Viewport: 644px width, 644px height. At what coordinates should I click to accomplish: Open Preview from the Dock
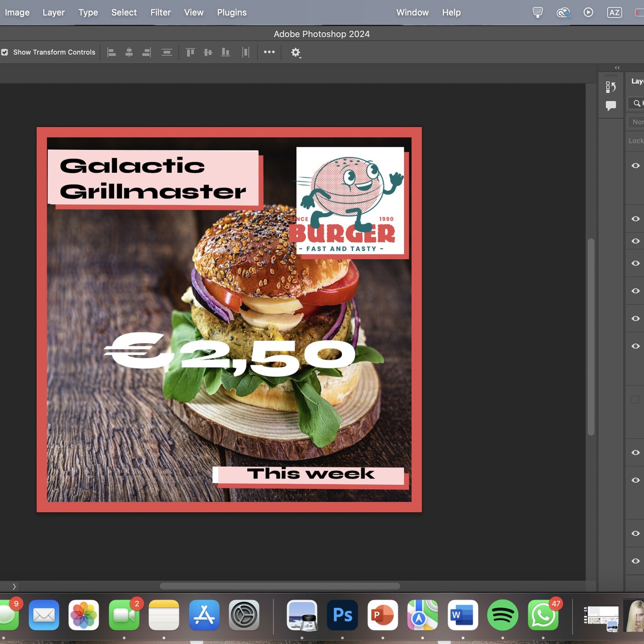(302, 615)
